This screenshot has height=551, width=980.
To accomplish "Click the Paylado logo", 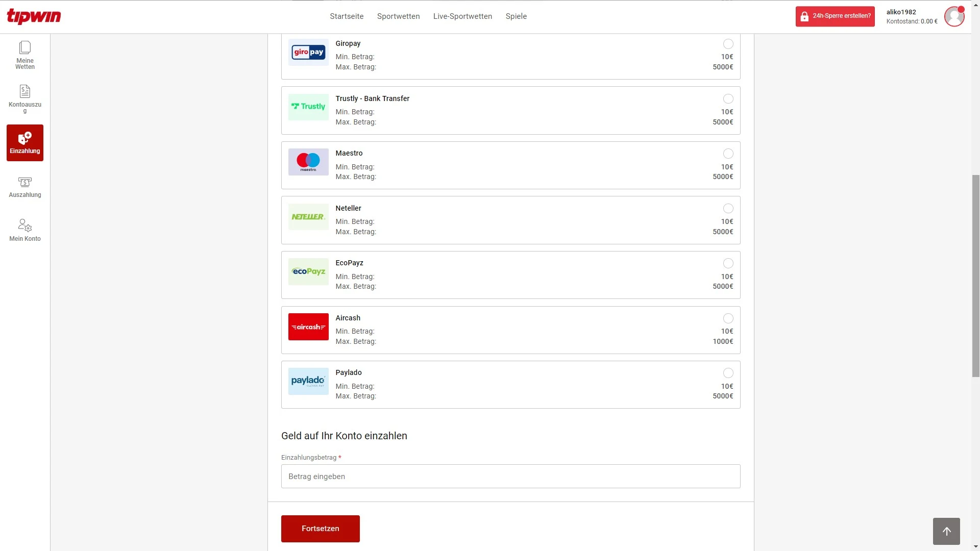I will click(x=308, y=381).
